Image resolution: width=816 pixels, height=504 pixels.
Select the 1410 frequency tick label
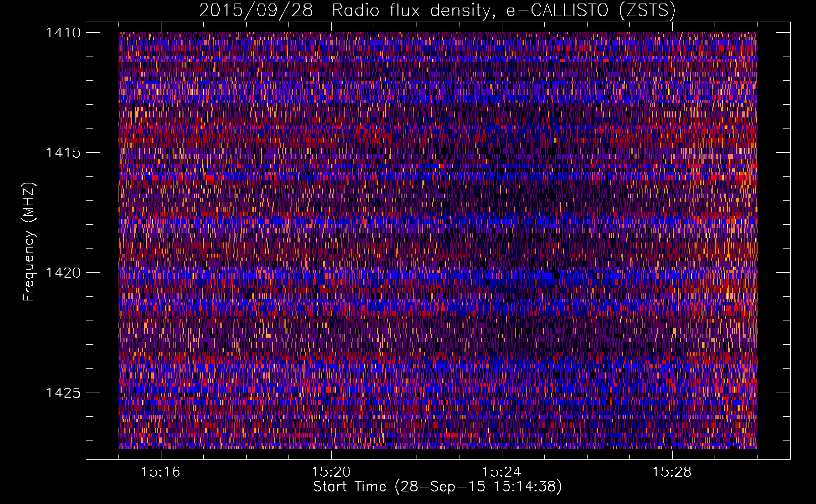[63, 33]
